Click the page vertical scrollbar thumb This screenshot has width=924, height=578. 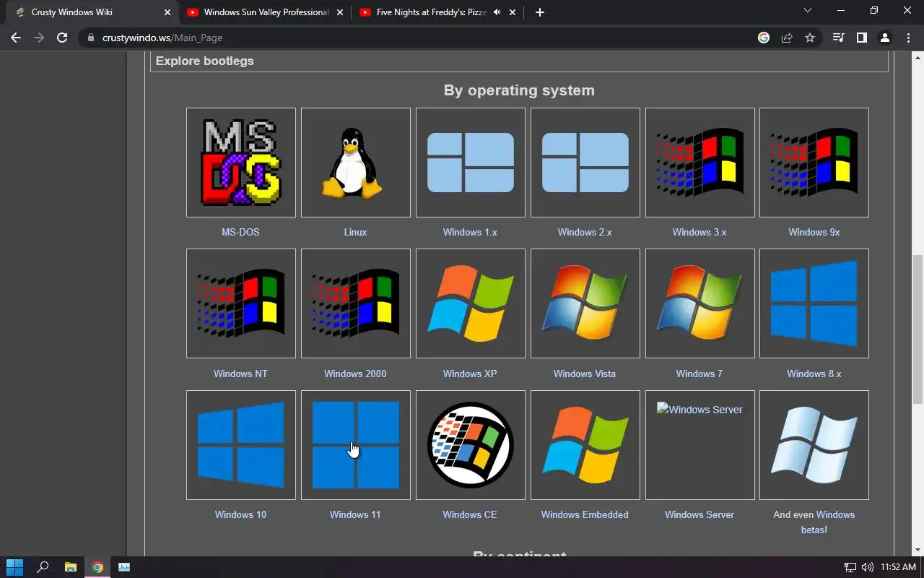[918, 329]
